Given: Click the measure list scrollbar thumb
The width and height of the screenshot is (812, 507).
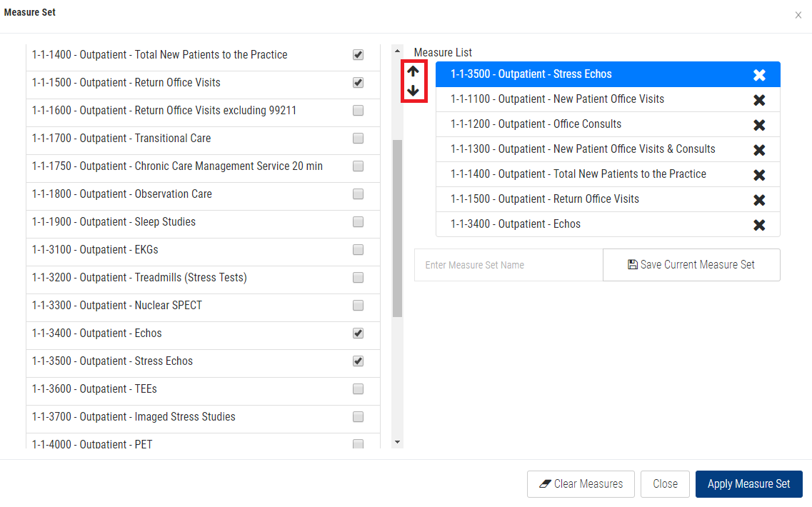Looking at the screenshot, I should (397, 229).
